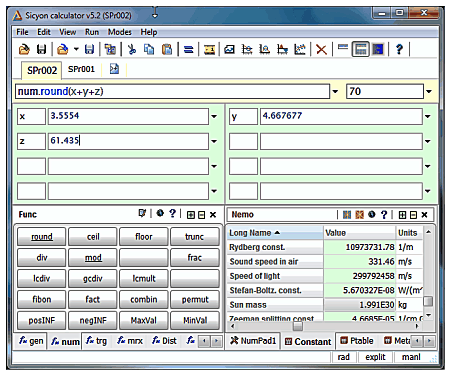This screenshot has height=375, width=450.
Task: Click the copy icon in toolbar
Action: (x=149, y=50)
